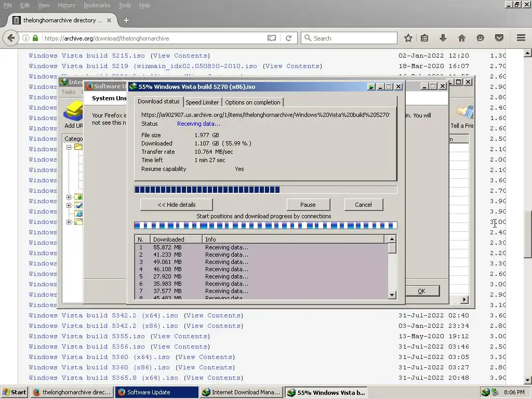Click green icon in download dialog title bar
532x399 pixels.
click(x=371, y=87)
